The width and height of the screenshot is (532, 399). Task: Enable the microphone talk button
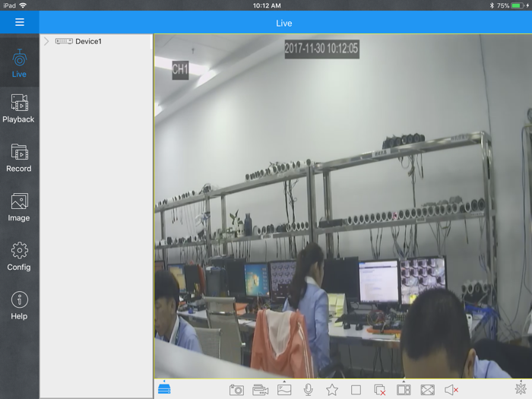click(308, 390)
